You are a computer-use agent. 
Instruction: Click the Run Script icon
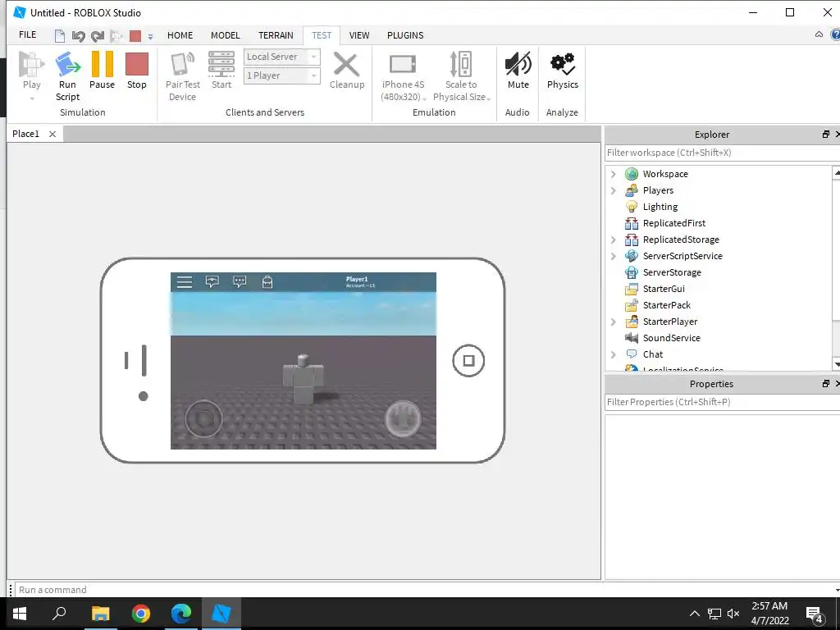tap(67, 64)
